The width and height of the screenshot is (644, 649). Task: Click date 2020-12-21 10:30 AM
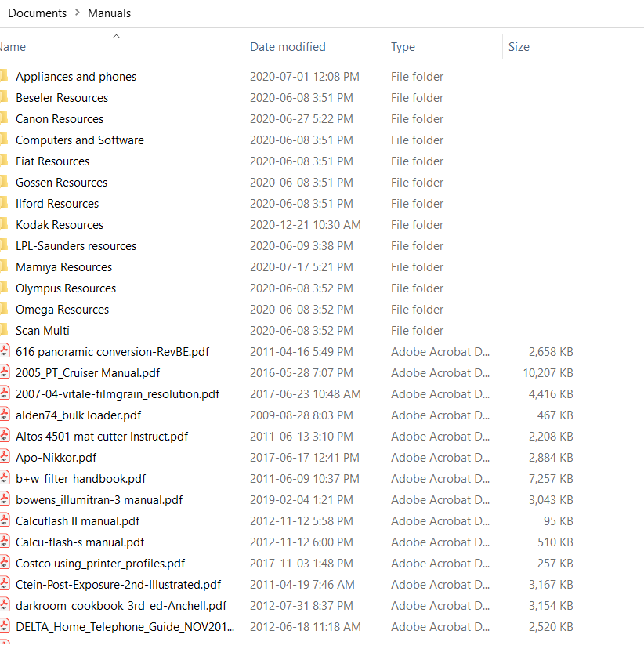pos(306,225)
